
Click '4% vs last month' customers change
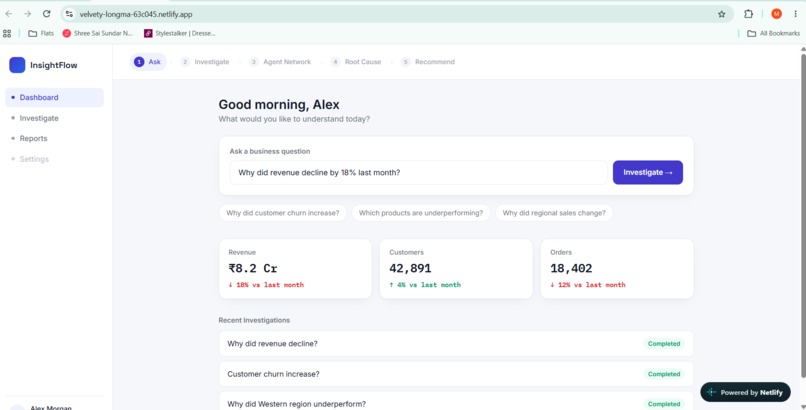click(425, 285)
